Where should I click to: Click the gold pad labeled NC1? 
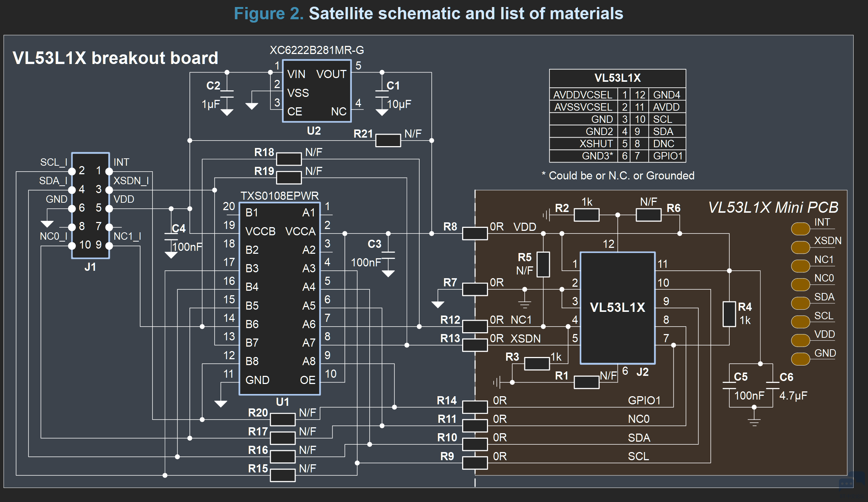(x=800, y=266)
